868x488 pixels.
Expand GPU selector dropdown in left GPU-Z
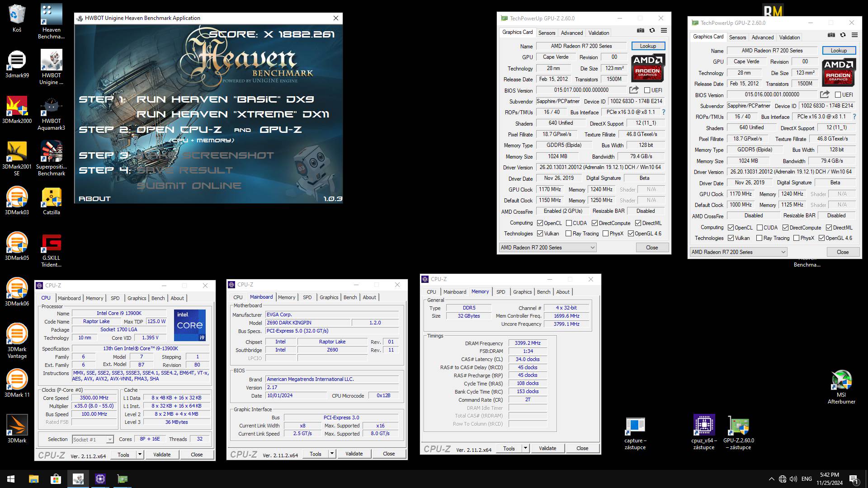(547, 248)
